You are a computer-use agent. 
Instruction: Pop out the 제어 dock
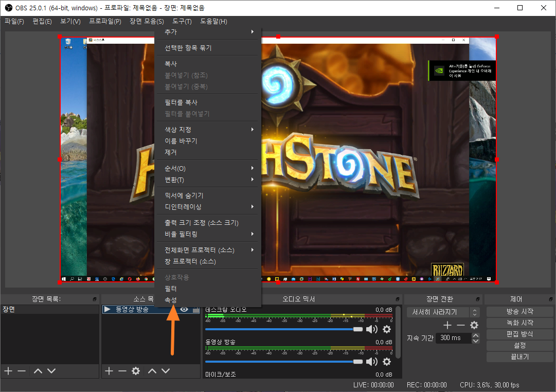pyautogui.click(x=550, y=299)
